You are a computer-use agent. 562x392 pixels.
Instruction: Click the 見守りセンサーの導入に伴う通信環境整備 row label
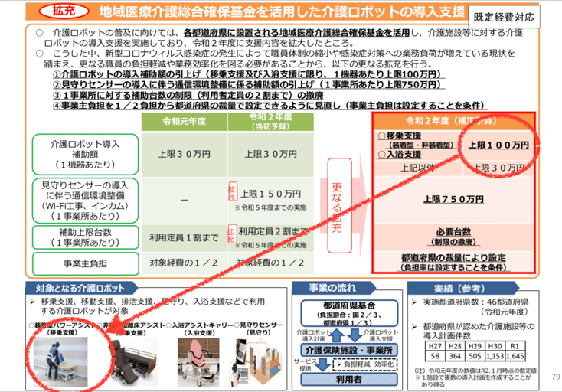[85, 201]
